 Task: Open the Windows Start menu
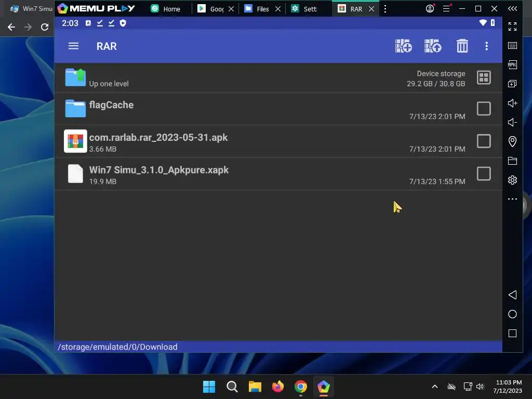[209, 387]
